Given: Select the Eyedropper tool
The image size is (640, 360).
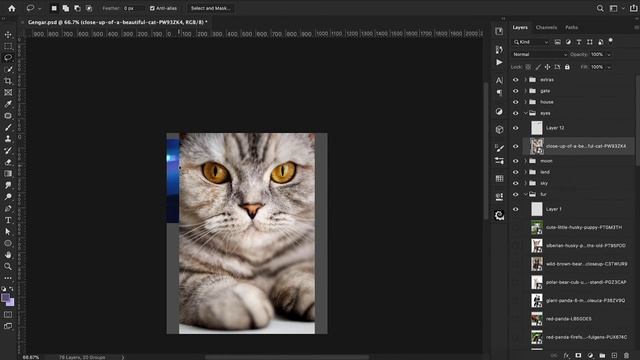Looking at the screenshot, I should pos(8,104).
